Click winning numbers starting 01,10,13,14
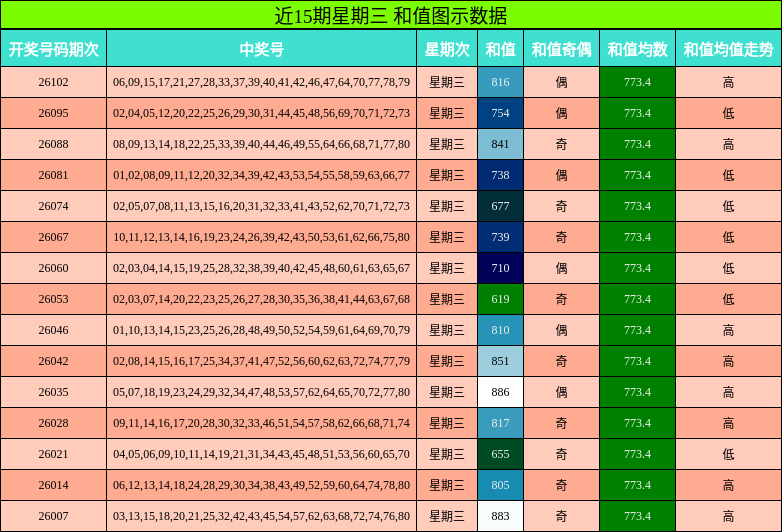The image size is (782, 532). pyautogui.click(x=261, y=330)
